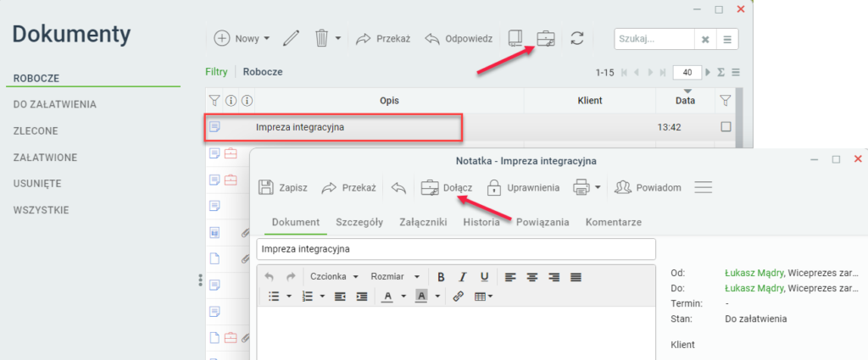Tick the checkbox on the Impreza integracyjna row

(x=726, y=127)
